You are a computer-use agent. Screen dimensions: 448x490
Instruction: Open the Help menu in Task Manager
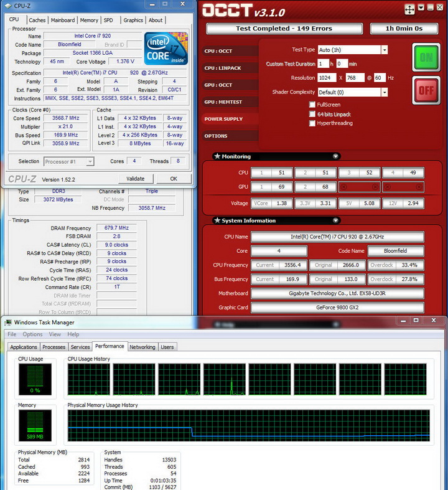[x=73, y=334]
